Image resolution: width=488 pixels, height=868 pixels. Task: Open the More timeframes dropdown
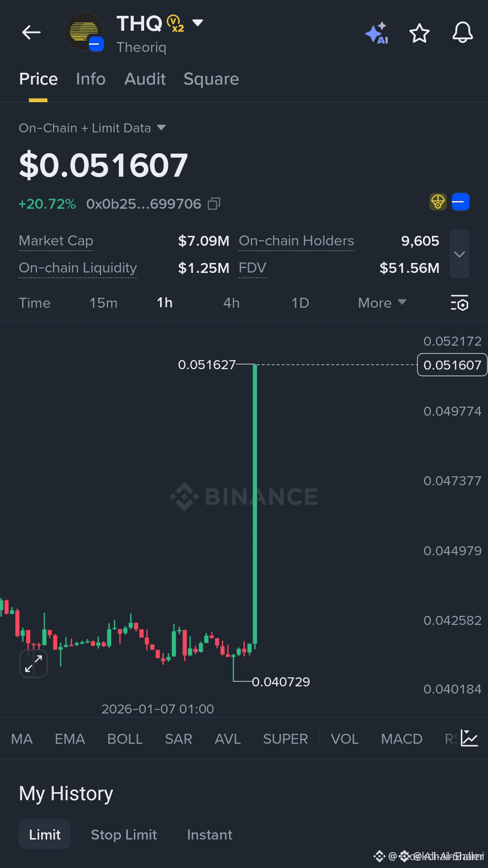[x=382, y=303]
